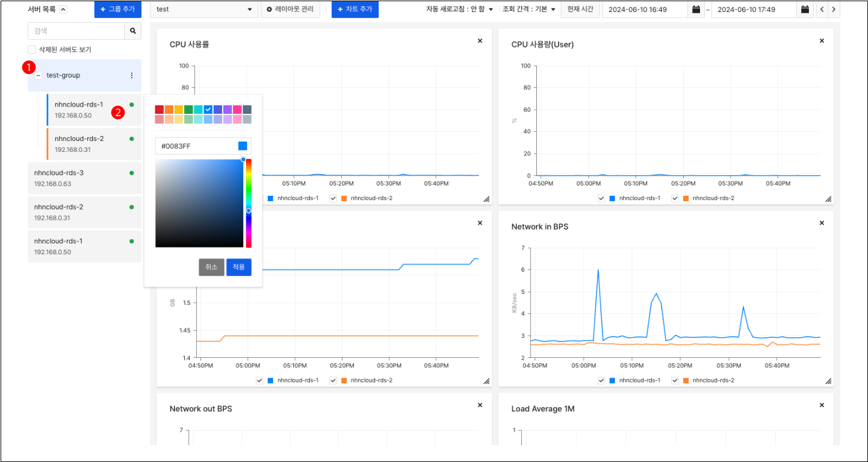The height and width of the screenshot is (462, 868).
Task: Close the Network in BPS chart
Action: [822, 223]
